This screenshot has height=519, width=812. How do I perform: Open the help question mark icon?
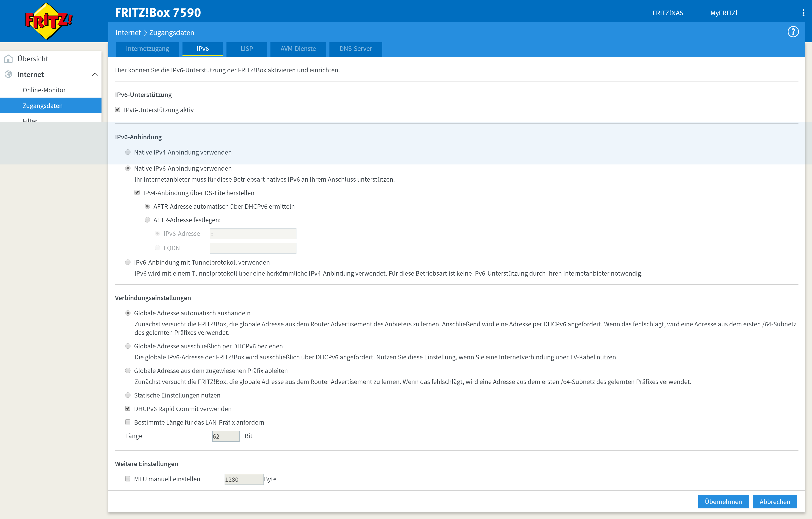(x=793, y=32)
